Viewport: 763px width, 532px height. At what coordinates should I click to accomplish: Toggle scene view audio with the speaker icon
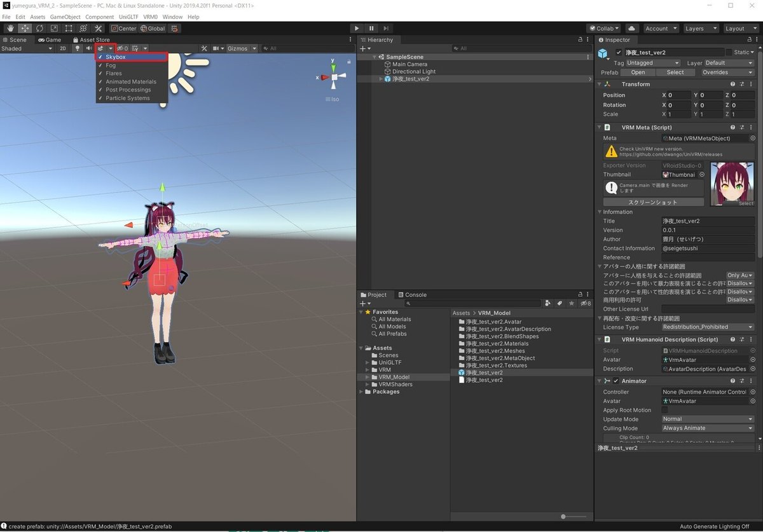coord(89,48)
